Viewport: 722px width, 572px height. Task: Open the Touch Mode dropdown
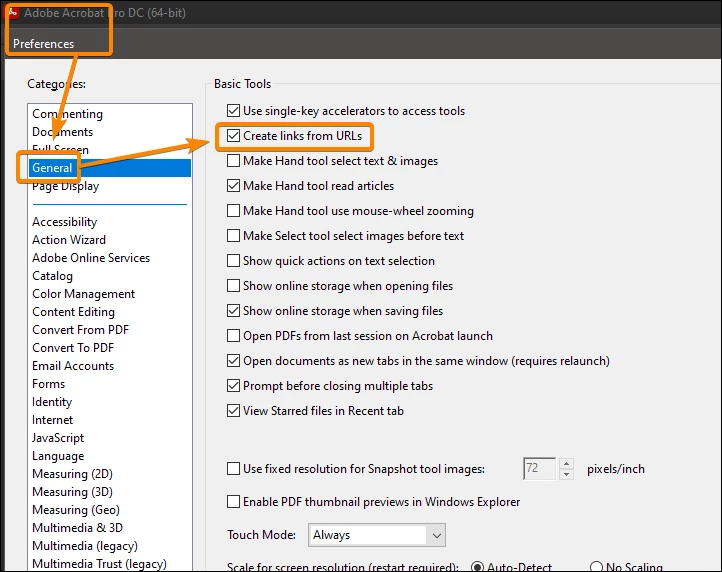pos(377,535)
